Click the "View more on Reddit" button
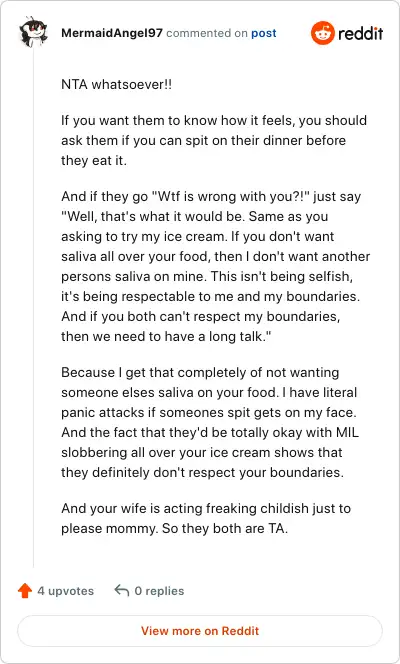Viewport: 400px width, 664px height. (200, 631)
